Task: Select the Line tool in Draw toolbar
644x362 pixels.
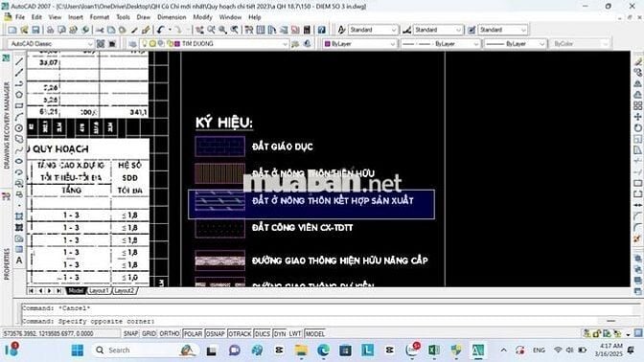Action: pos(19,62)
